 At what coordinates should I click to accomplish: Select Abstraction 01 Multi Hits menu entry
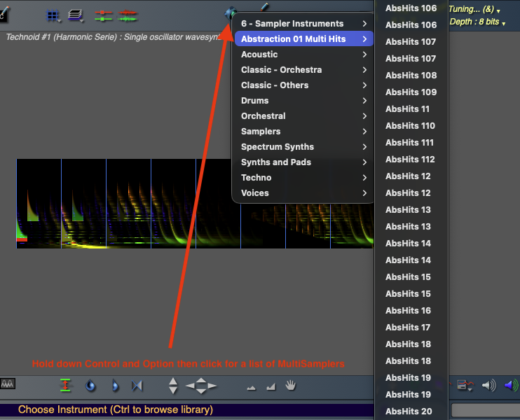(303, 39)
